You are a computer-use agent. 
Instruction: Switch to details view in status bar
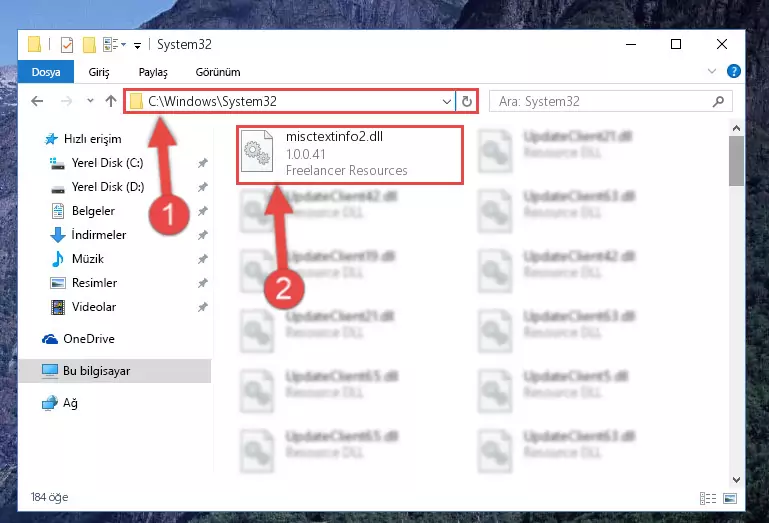point(708,498)
